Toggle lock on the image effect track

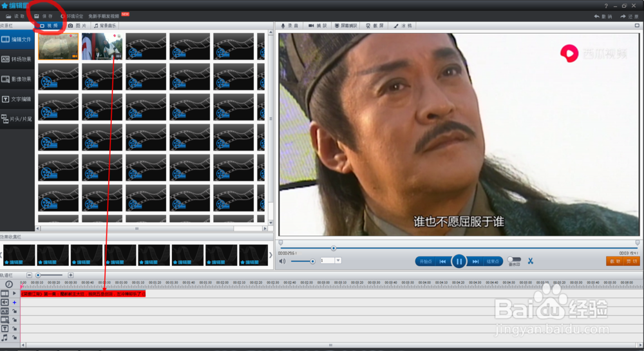pos(14,320)
